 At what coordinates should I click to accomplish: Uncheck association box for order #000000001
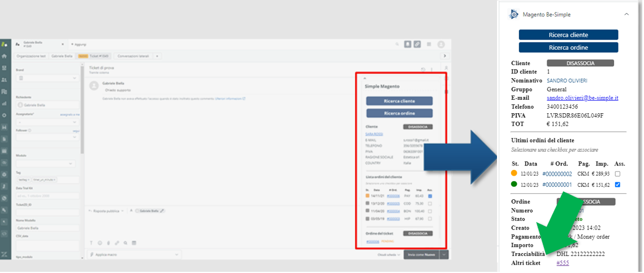point(618,185)
